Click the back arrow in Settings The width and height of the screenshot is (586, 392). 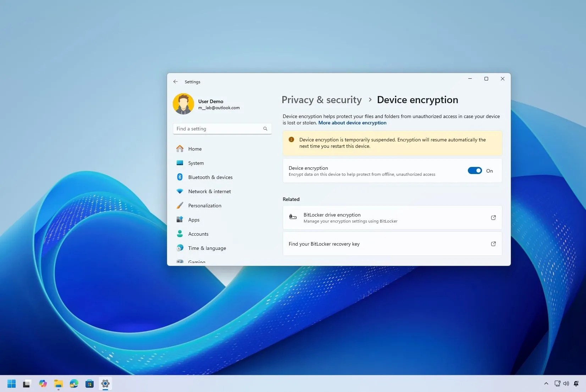point(175,82)
